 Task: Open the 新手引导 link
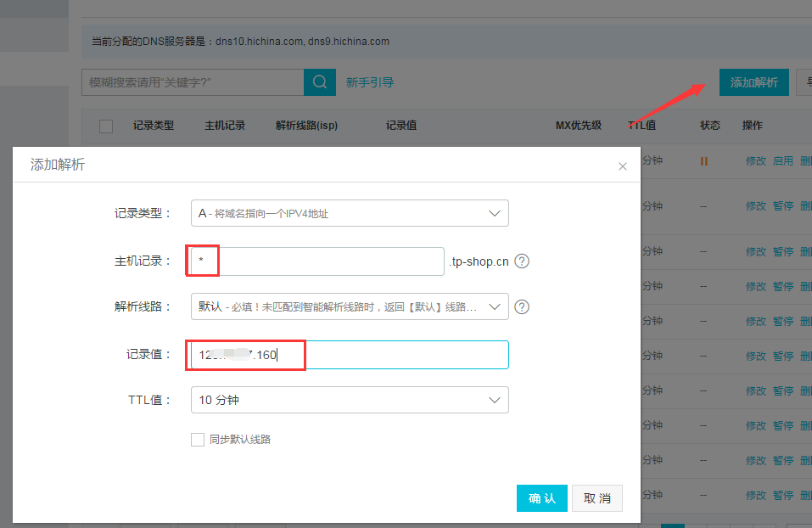(x=369, y=82)
